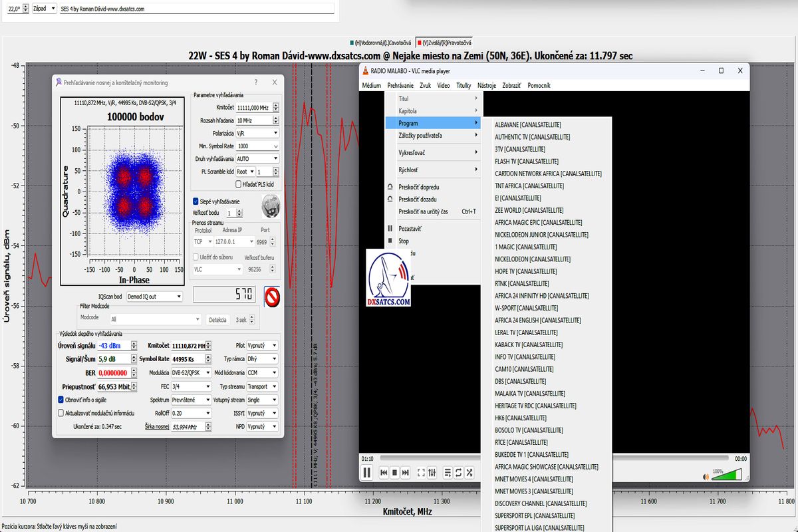Open the Nástroje menu in VLC

tap(486, 85)
